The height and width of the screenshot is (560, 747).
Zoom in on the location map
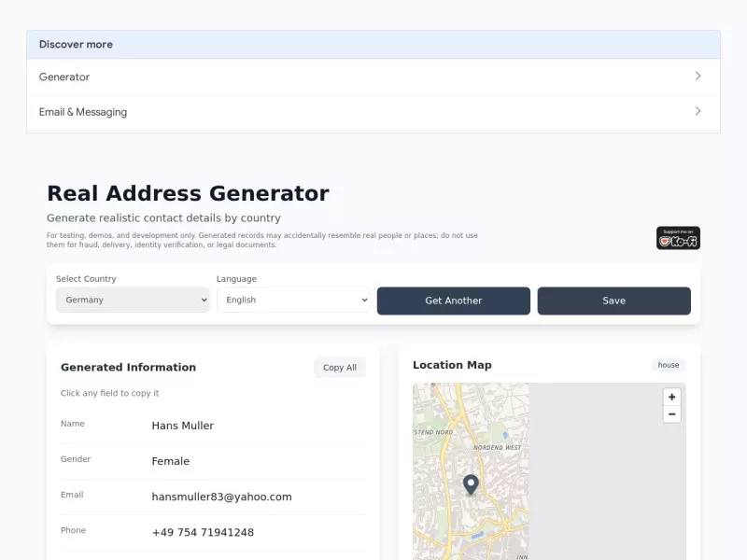(671, 398)
